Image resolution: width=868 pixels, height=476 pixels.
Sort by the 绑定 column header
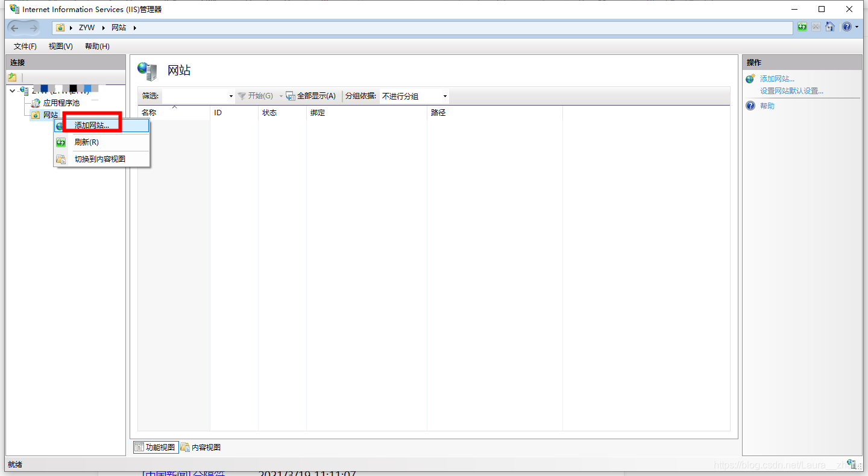click(366, 113)
